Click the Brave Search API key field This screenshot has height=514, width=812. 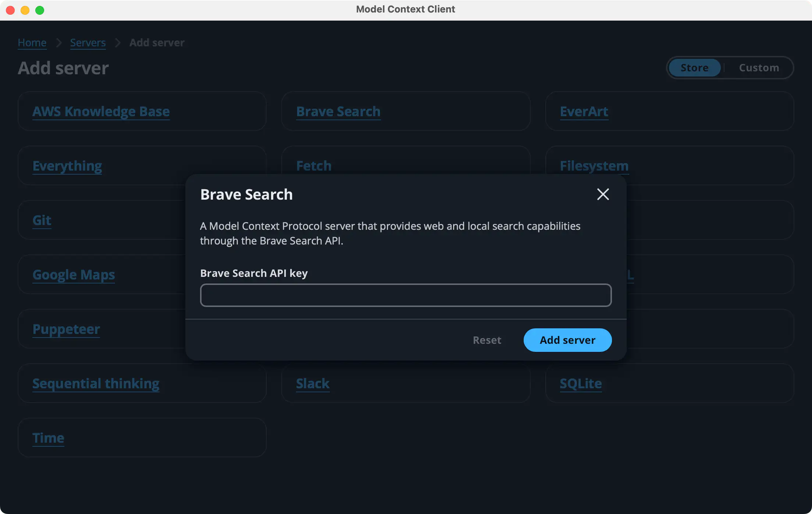406,295
